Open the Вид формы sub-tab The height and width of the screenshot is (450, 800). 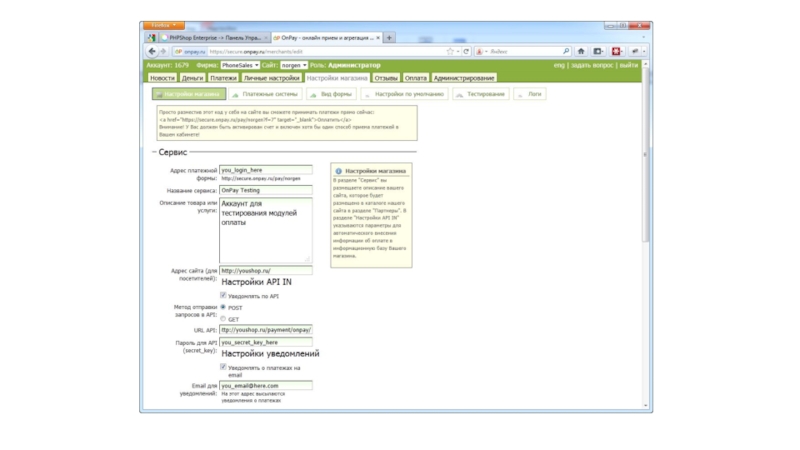332,94
